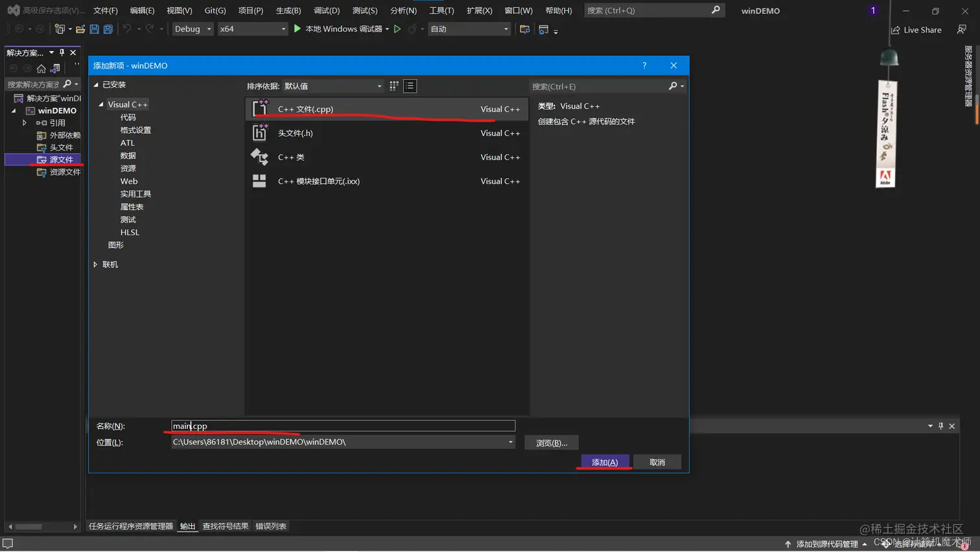Expand the 引用 node in Solution Explorer
Image resolution: width=980 pixels, height=552 pixels.
click(25, 123)
